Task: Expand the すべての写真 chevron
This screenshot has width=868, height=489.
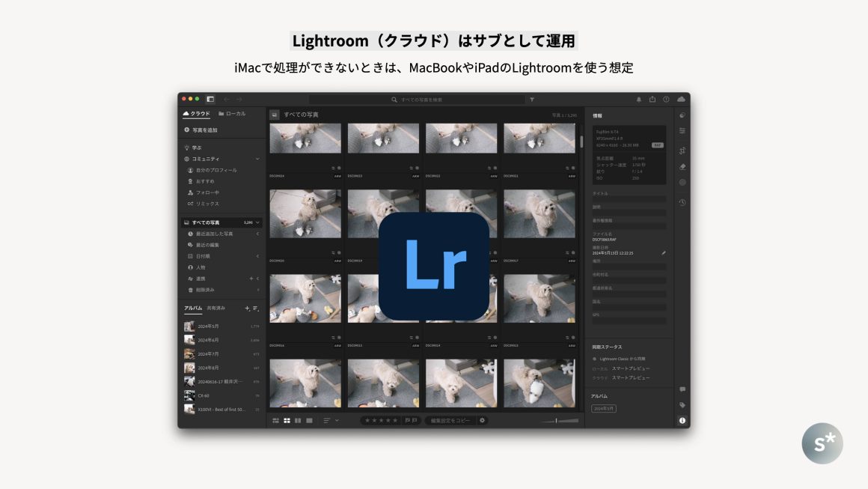Action: coord(258,222)
